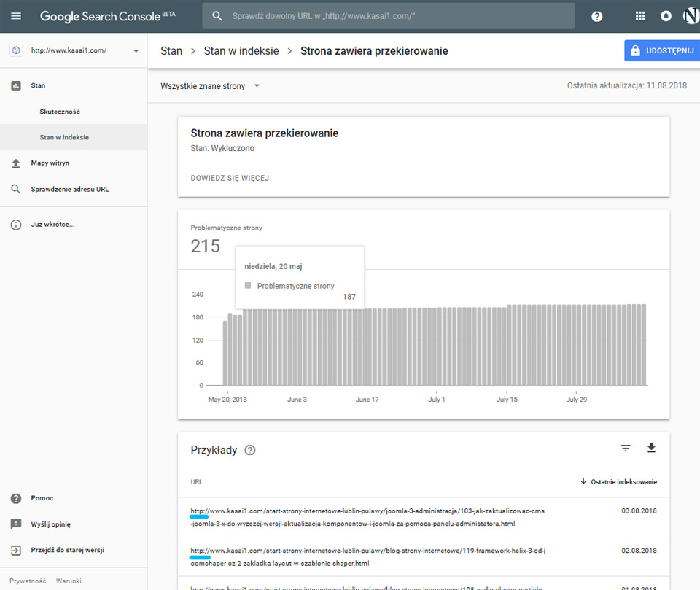Open the filter rows icon in Przykłady
This screenshot has height=590, width=700.
626,448
